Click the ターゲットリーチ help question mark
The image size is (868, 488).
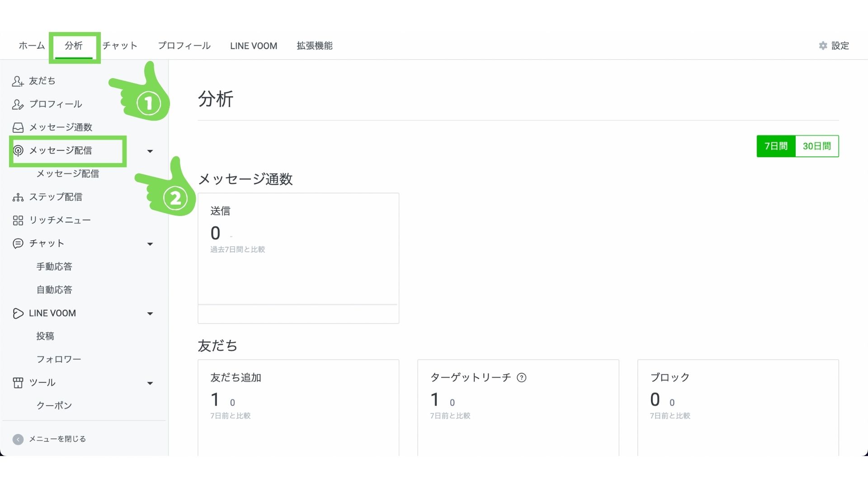521,378
